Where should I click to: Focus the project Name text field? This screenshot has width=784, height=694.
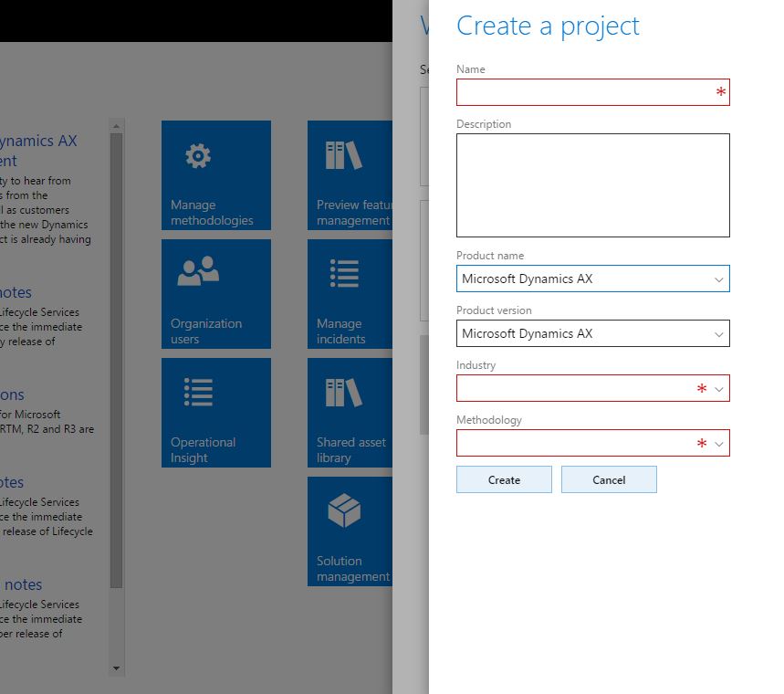(x=586, y=92)
